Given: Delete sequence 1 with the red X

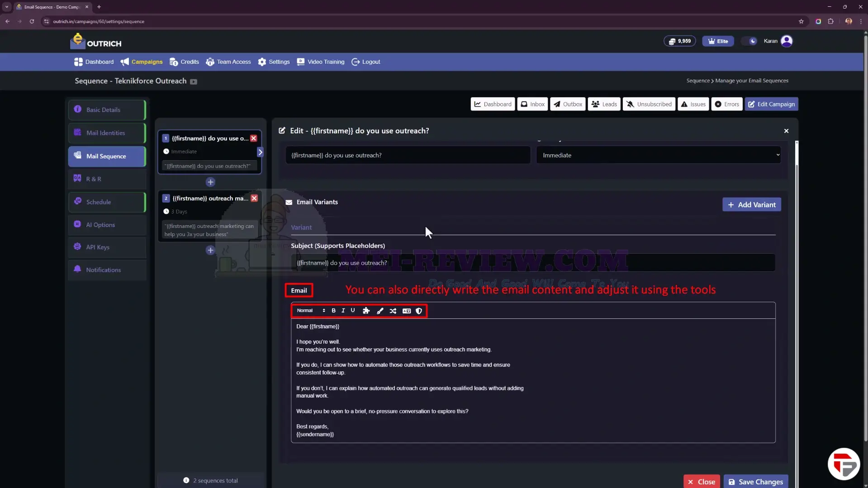Looking at the screenshot, I should pyautogui.click(x=254, y=138).
